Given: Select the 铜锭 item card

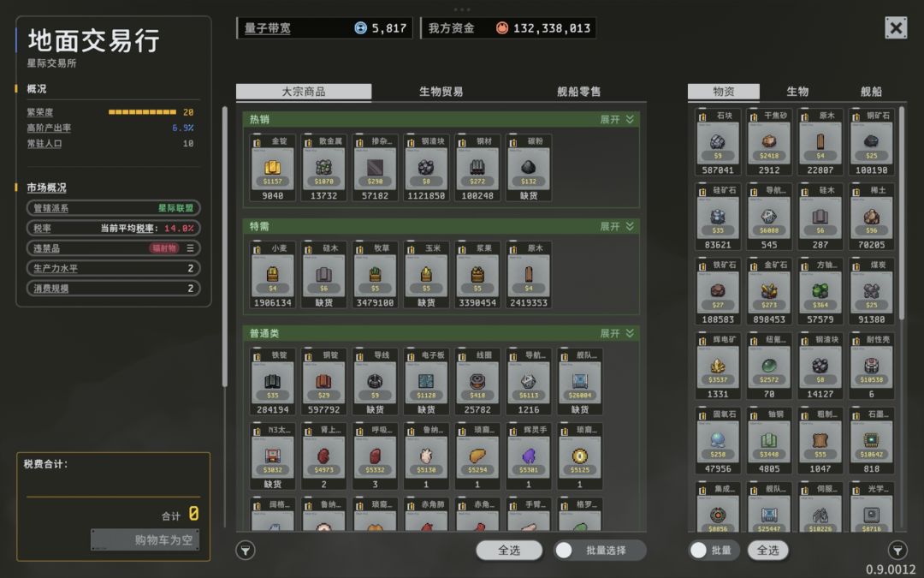Looking at the screenshot, I should tap(323, 382).
